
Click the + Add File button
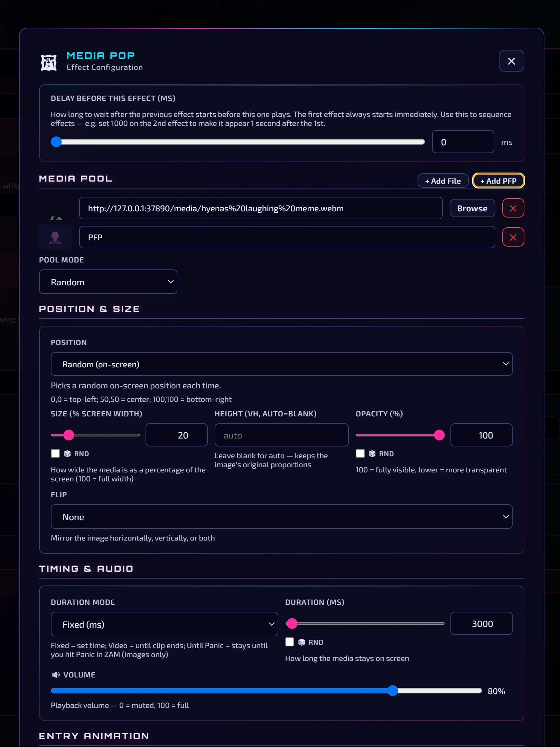443,181
